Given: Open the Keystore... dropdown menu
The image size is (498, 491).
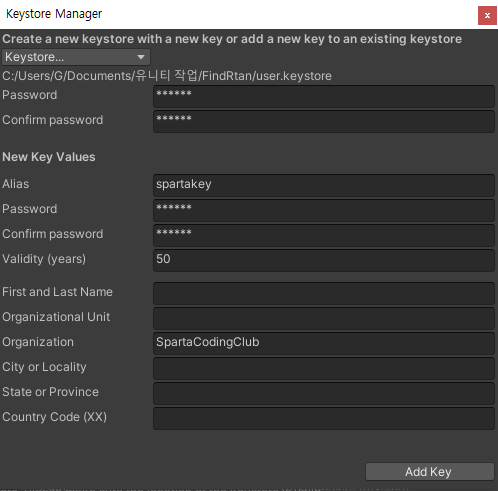Looking at the screenshot, I should pyautogui.click(x=76, y=57).
